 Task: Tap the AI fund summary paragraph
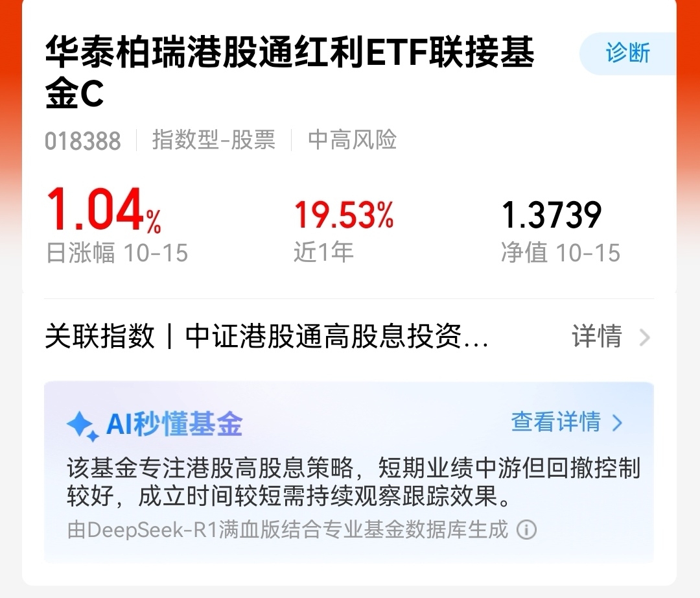[x=354, y=481]
